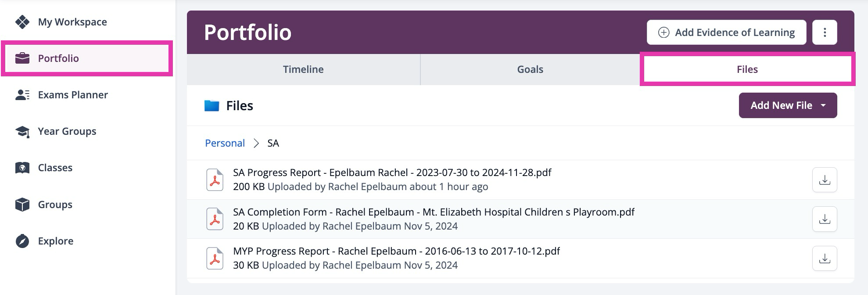
Task: Download the SA Completion Form PDF
Action: pos(825,219)
